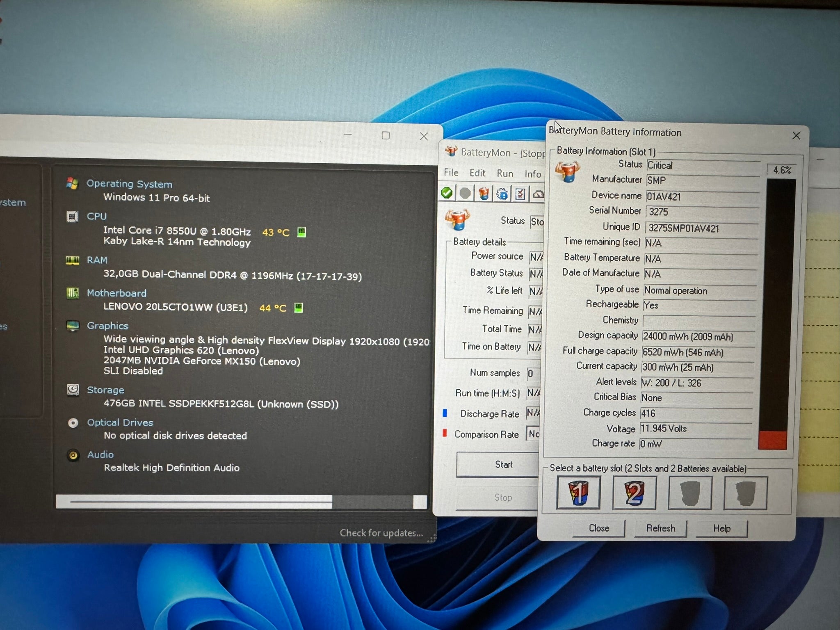Click the gray octagon stop icon in BatteryMon toolbar
The image size is (840, 630).
(465, 193)
